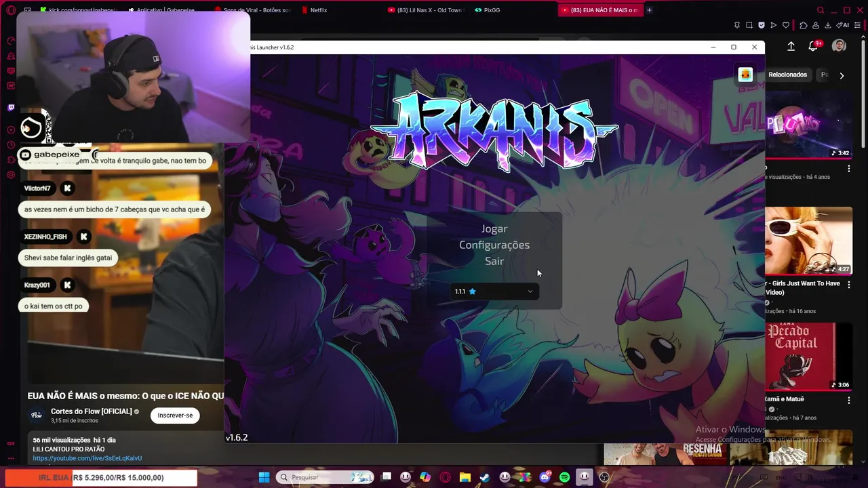The height and width of the screenshot is (488, 868).
Task: Switch to Lil Nas X - Old Town tab
Action: pos(427,10)
